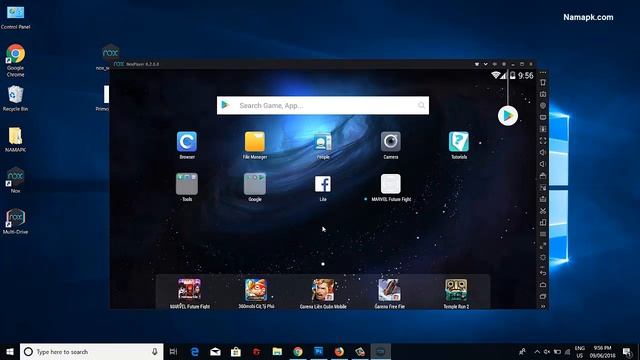Screen dimensions: 640x360
Task: Open the File Manager app
Action: pos(255,142)
